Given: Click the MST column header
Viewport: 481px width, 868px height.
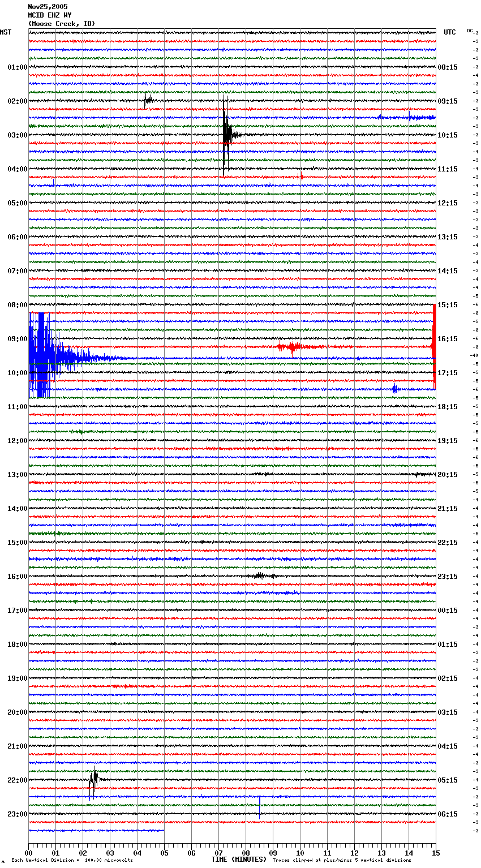Looking at the screenshot, I should click(6, 32).
